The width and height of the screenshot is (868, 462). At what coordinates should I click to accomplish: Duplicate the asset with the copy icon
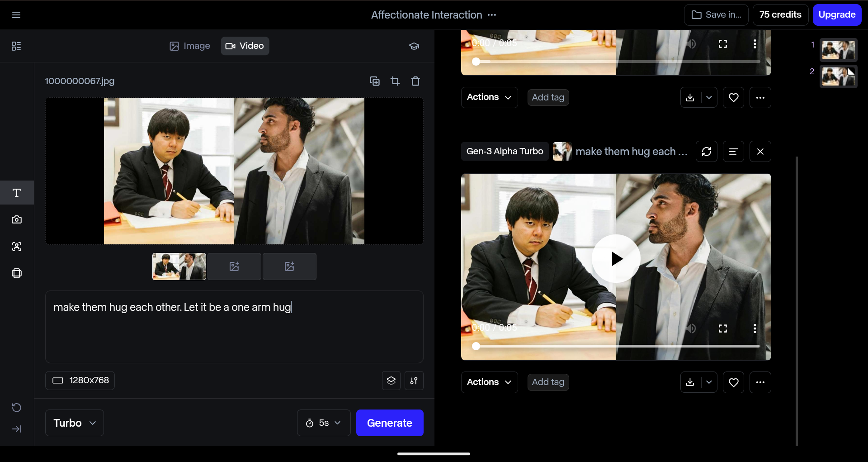coord(375,81)
